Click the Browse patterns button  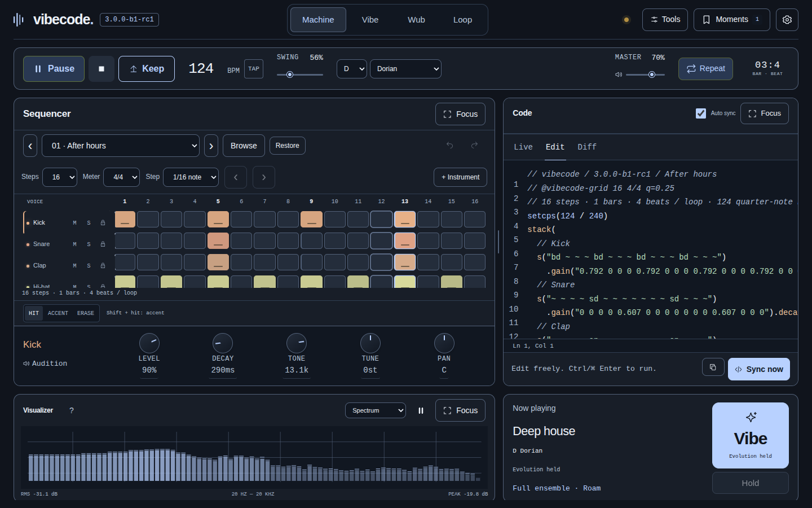click(x=244, y=146)
